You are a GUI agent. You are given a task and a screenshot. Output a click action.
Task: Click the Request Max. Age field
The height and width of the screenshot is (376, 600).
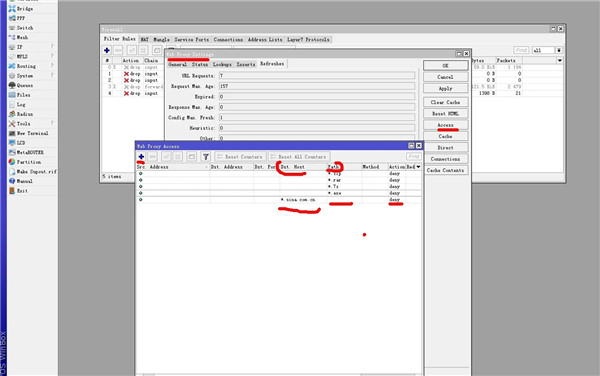pyautogui.click(x=317, y=86)
